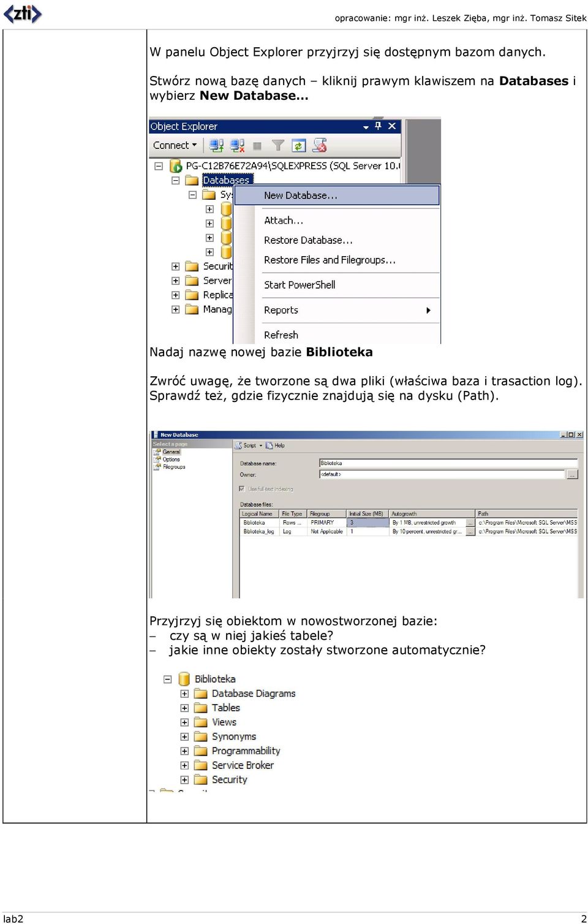Click the Database name field

point(448,463)
